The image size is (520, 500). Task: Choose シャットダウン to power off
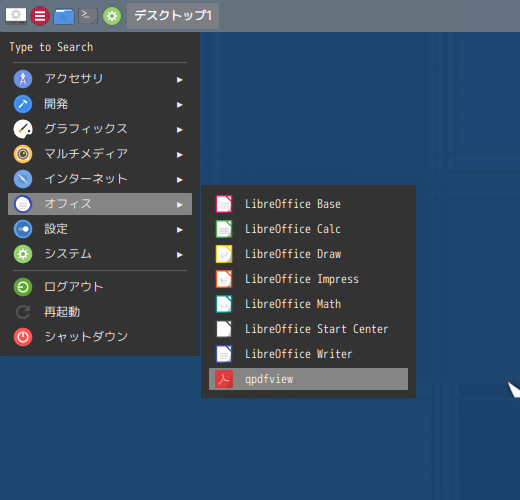point(100,337)
